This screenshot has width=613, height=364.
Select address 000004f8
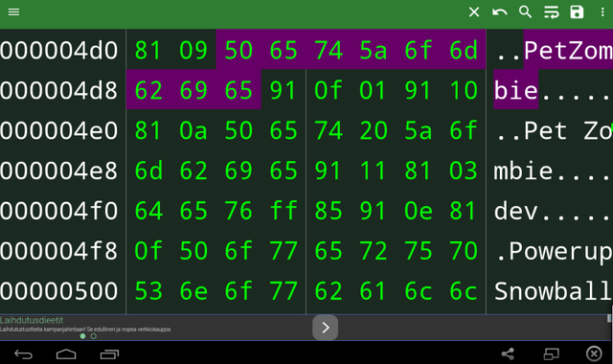58,251
